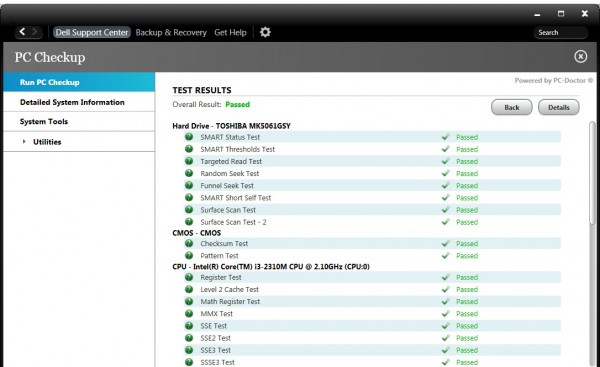This screenshot has width=600, height=367.
Task: Open System Tools in sidebar
Action: click(x=79, y=122)
